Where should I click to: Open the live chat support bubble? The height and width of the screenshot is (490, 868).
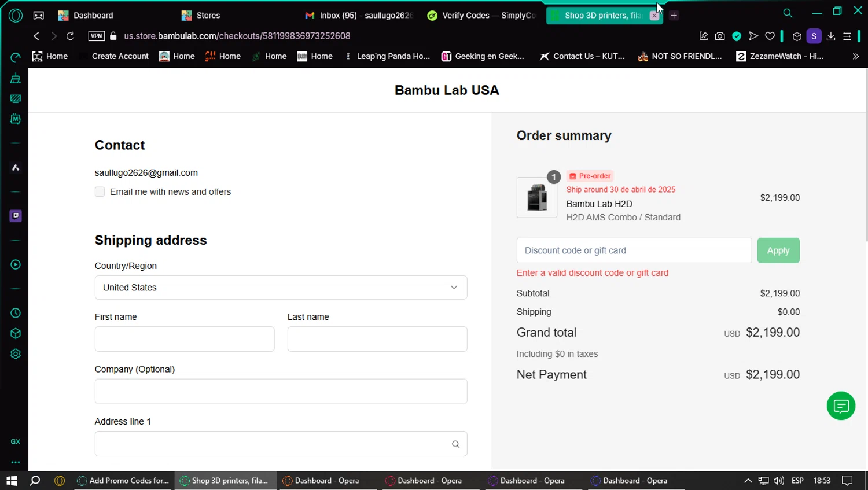[x=841, y=406]
